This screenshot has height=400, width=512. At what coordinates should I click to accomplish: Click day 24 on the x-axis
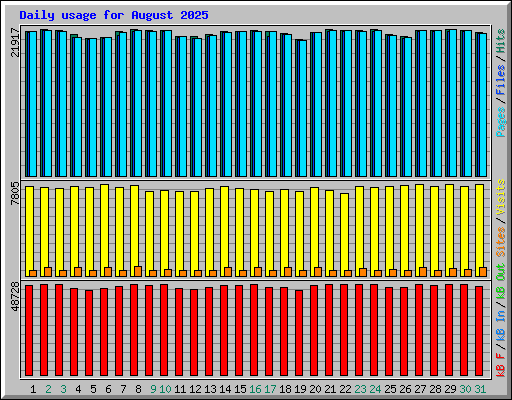375,389
